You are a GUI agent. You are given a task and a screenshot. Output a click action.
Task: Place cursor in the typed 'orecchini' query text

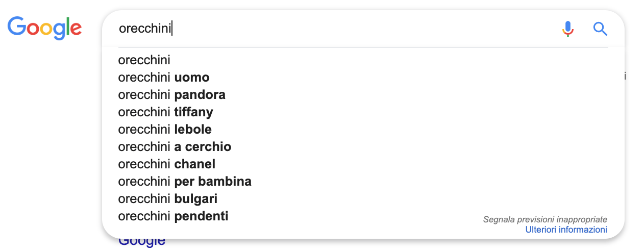coord(145,29)
